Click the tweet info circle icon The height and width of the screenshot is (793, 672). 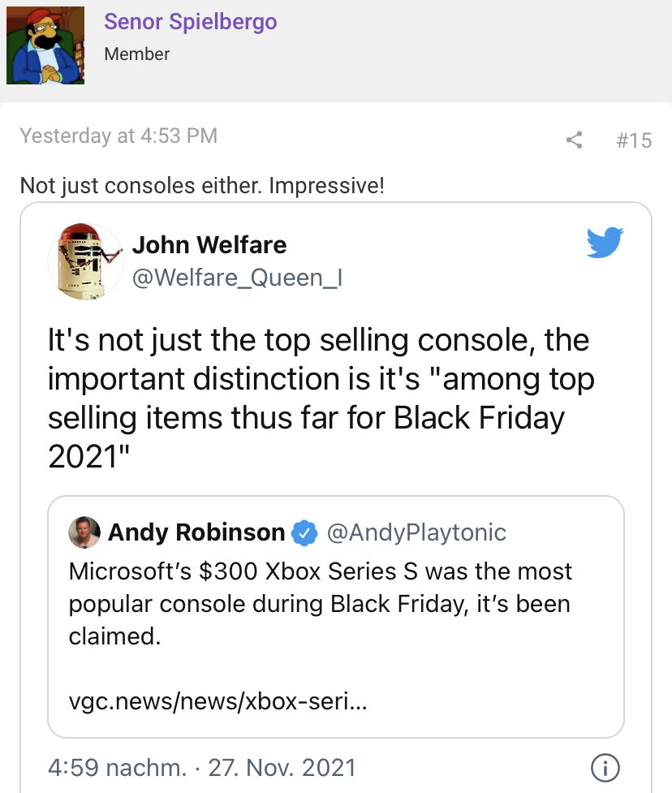[x=605, y=768]
